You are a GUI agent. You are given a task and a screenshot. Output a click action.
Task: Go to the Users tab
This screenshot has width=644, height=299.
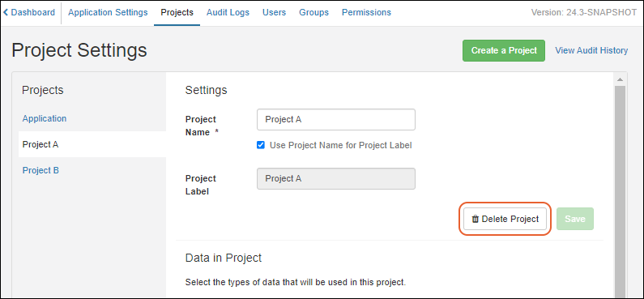point(275,12)
